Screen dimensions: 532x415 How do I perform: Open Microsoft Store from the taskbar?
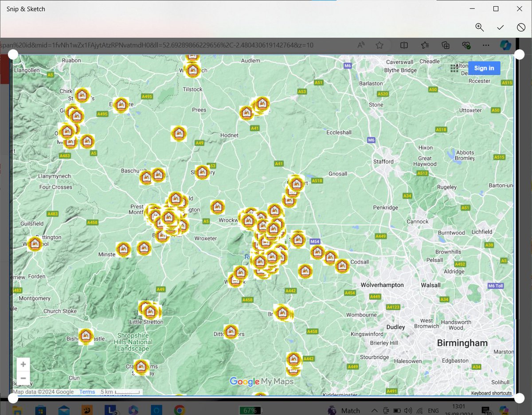pos(41,410)
